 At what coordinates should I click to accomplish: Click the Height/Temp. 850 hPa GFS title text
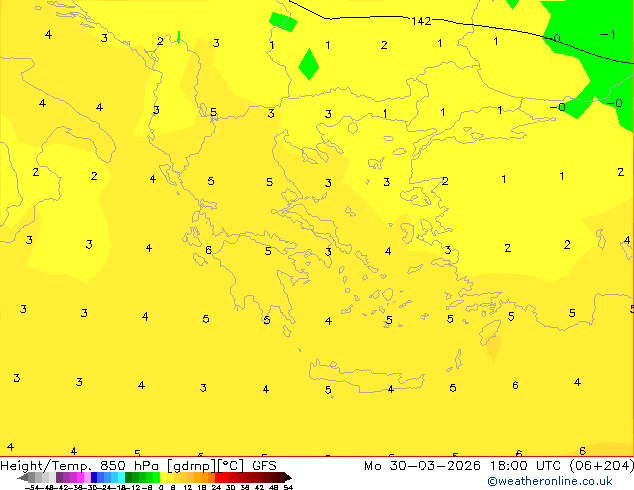tap(138, 466)
